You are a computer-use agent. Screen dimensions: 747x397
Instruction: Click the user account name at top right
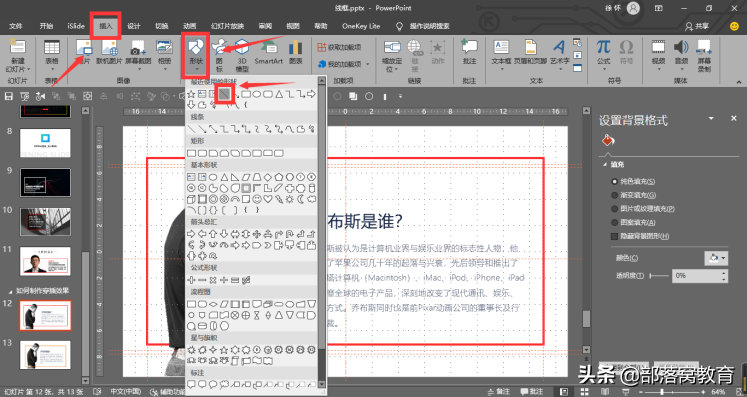(x=613, y=8)
